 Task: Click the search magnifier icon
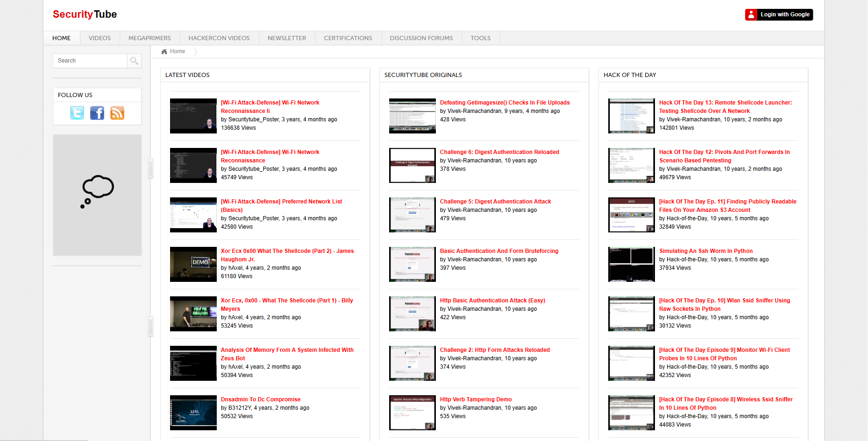(x=134, y=61)
